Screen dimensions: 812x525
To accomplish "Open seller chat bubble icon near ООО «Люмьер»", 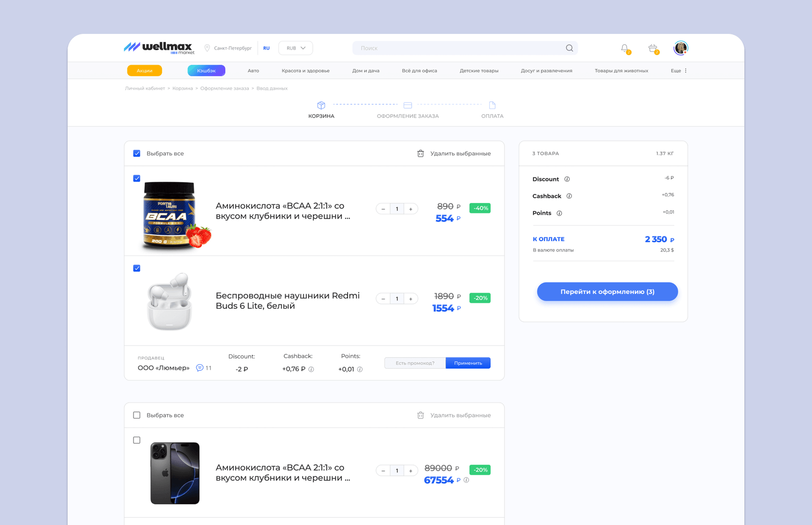I will pos(199,368).
